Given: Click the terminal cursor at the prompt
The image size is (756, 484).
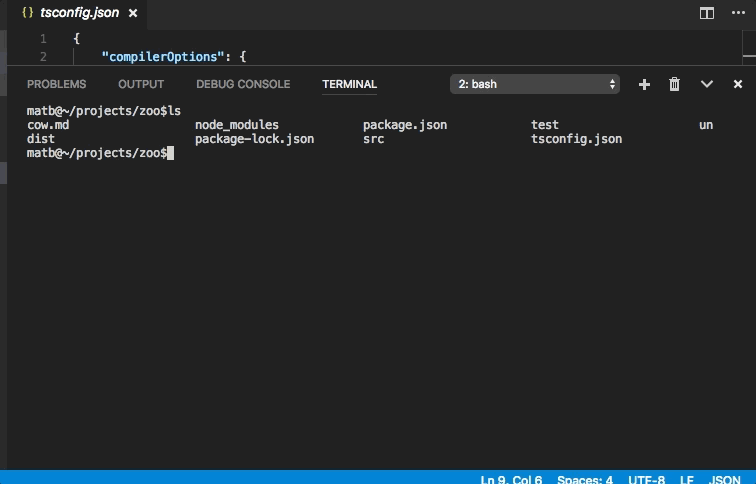Looking at the screenshot, I should [170, 153].
